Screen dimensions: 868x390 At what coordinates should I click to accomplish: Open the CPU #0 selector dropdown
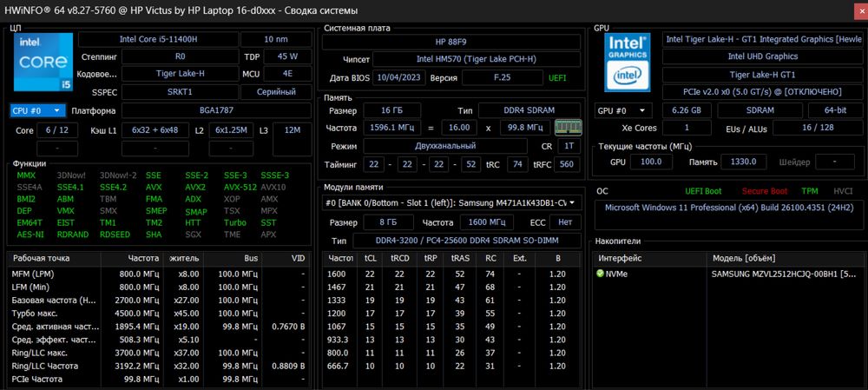[37, 111]
